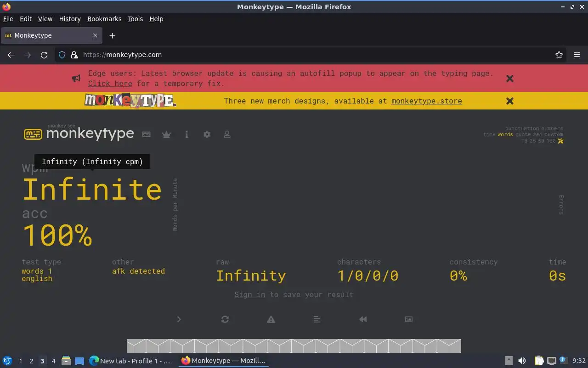Select the custom test mode

pos(554,135)
